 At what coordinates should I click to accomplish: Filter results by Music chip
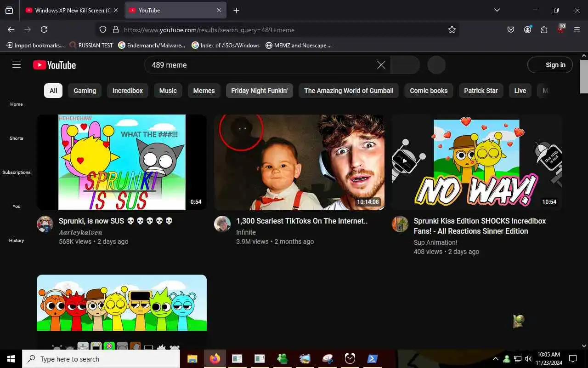(168, 91)
